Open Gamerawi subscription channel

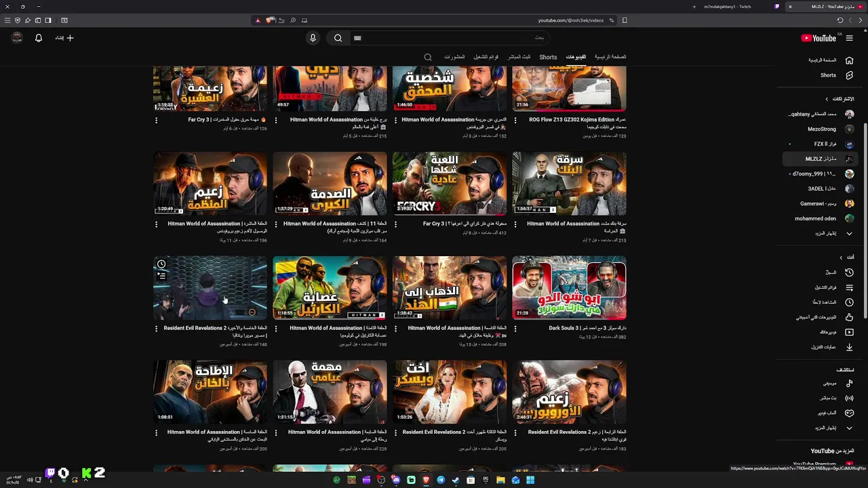click(x=821, y=203)
